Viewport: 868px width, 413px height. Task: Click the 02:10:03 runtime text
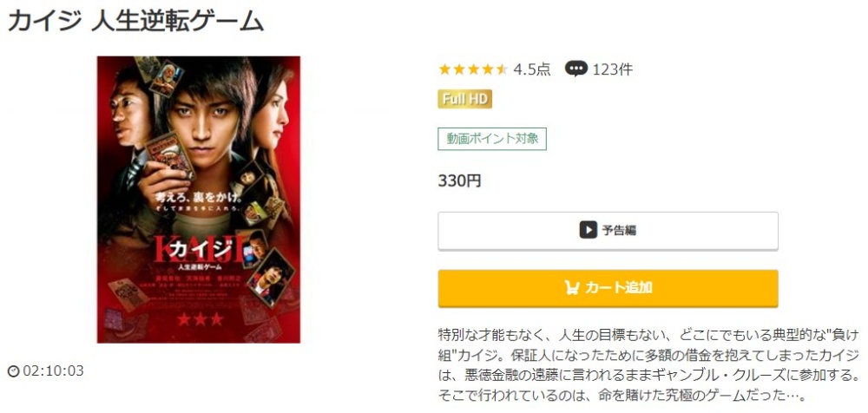53,371
